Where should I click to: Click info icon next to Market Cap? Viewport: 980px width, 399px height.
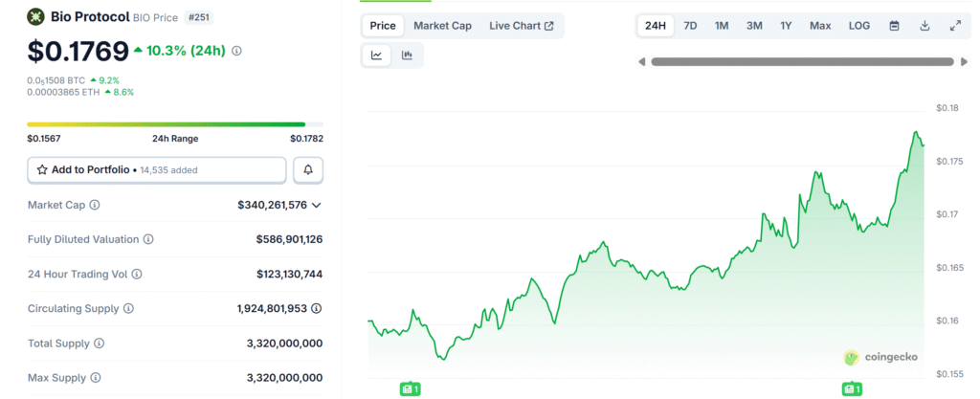click(95, 205)
